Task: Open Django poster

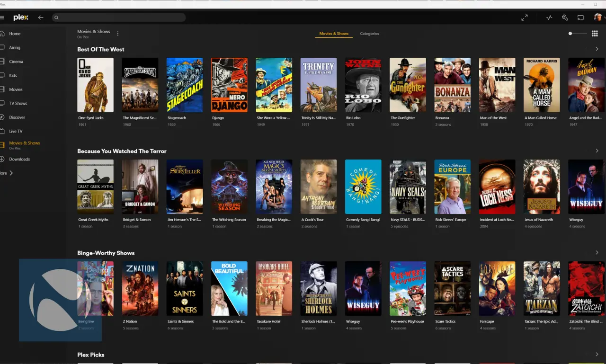Action: [229, 85]
